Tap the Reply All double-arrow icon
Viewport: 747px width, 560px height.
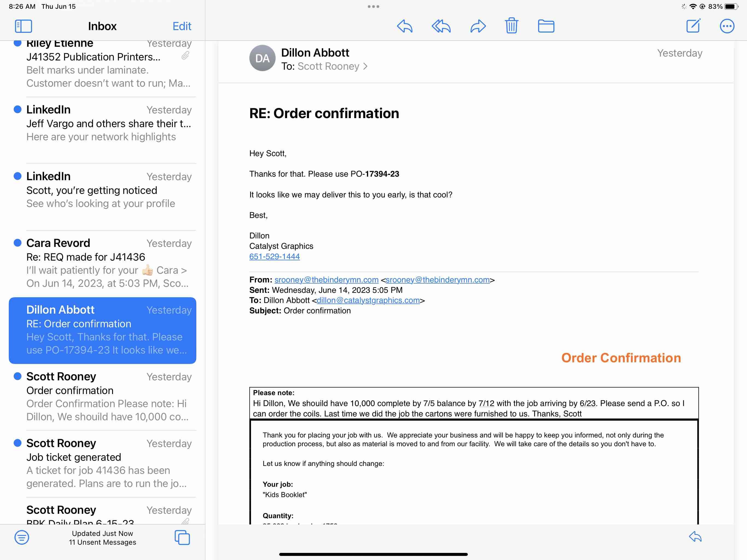pos(441,26)
